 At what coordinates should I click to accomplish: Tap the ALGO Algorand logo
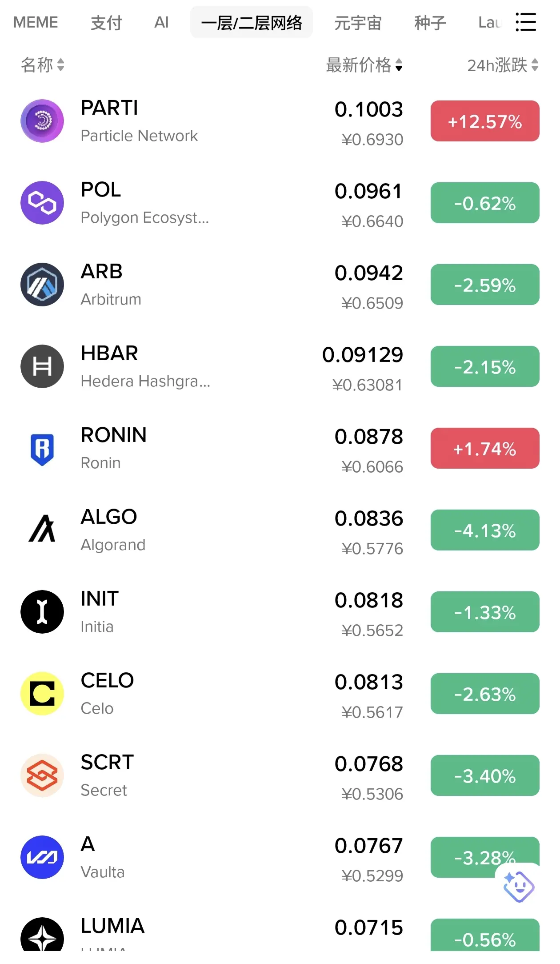coord(42,529)
